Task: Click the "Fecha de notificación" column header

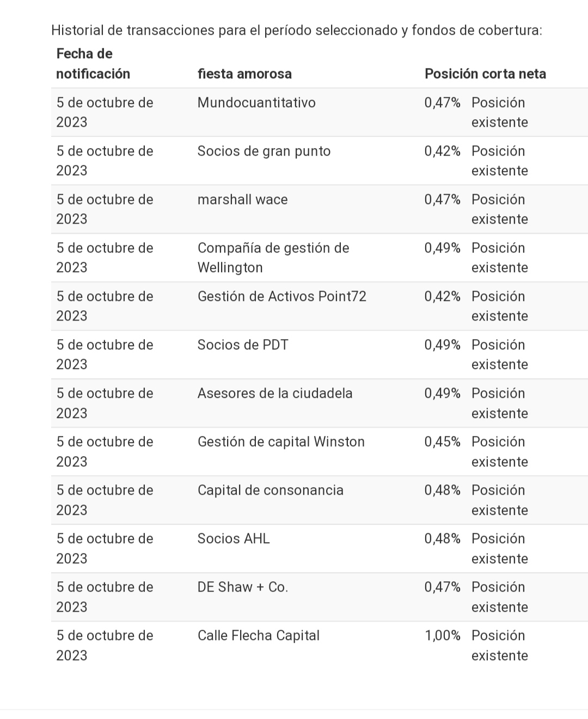Action: [x=93, y=64]
